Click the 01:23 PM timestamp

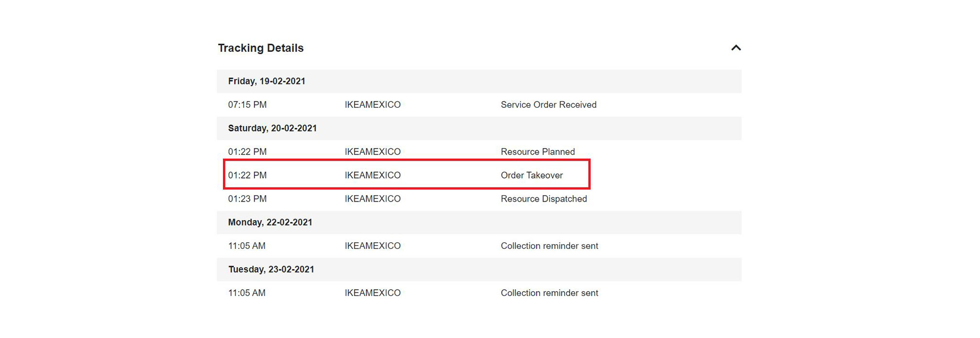(247, 199)
